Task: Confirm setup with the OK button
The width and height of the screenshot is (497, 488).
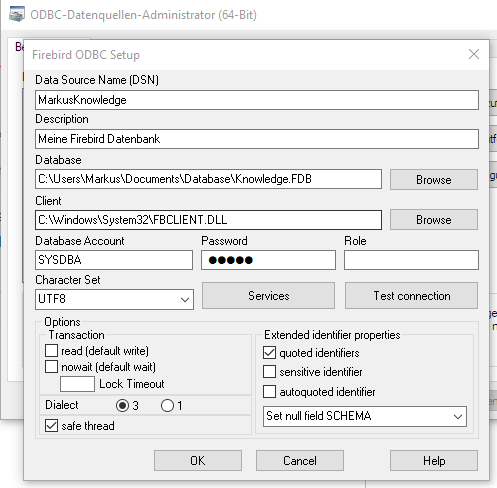Action: click(x=198, y=461)
